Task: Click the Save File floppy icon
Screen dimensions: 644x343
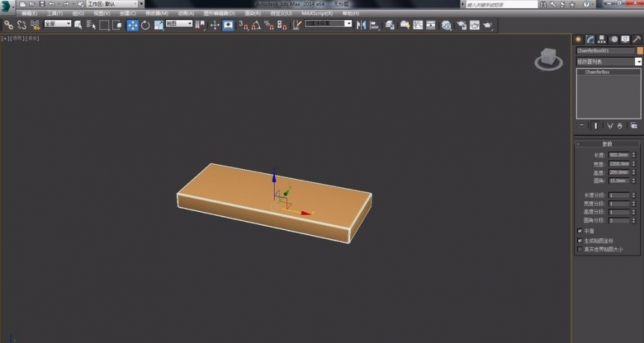Action: 42,4
